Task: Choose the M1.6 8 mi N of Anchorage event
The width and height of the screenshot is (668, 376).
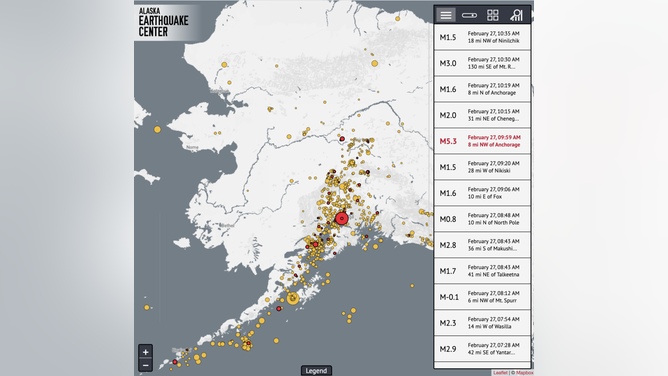Action: (482, 89)
